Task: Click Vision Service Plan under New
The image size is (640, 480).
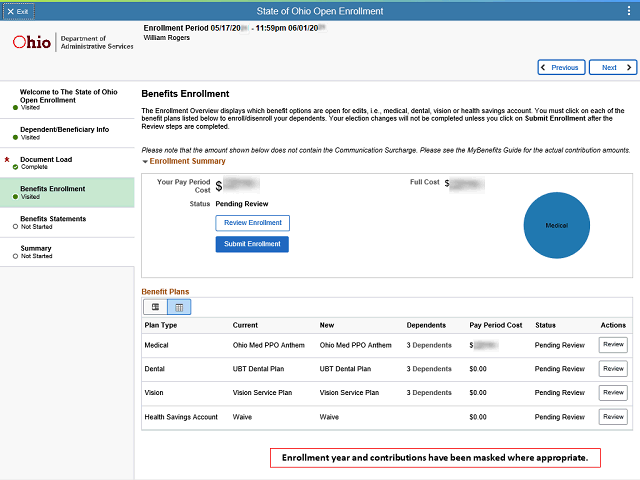Action: tap(349, 393)
